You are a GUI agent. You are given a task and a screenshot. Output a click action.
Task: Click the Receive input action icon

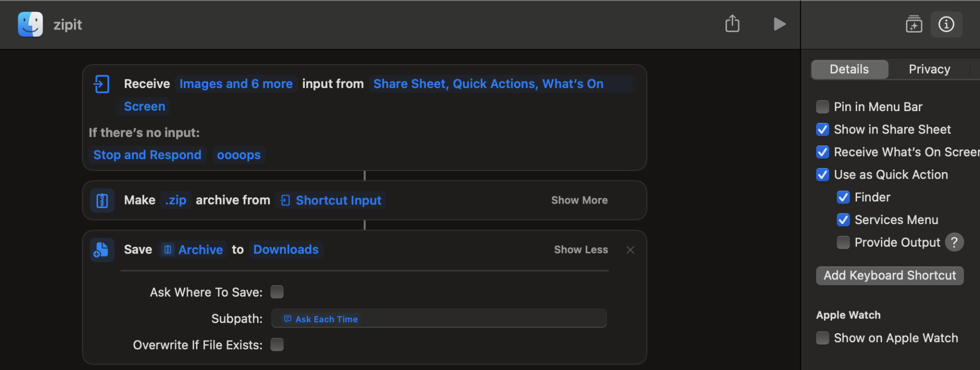101,84
